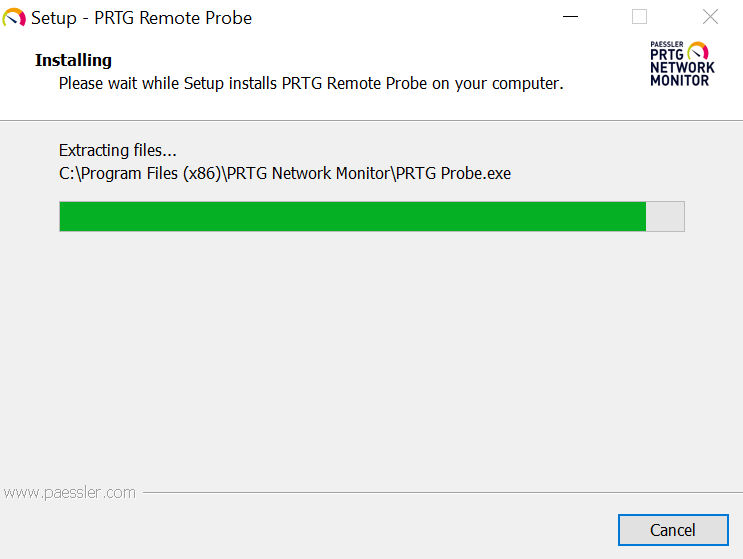Close the PRTG Remote Probe setup window

710,17
